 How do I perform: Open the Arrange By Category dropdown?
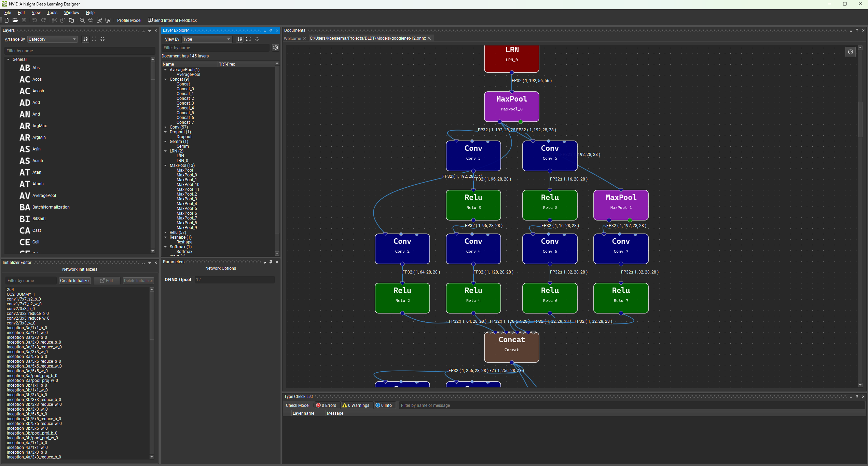(x=52, y=39)
